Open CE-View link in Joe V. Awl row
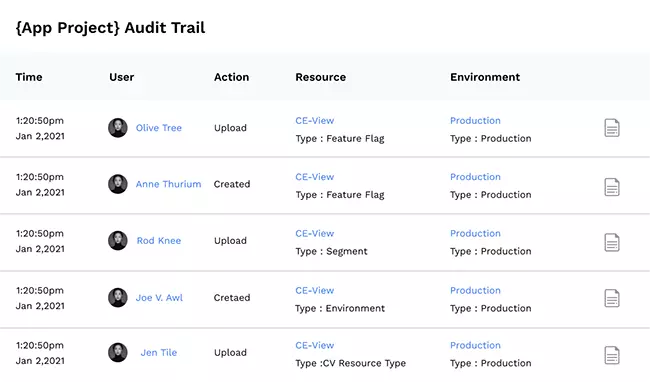 [315, 290]
